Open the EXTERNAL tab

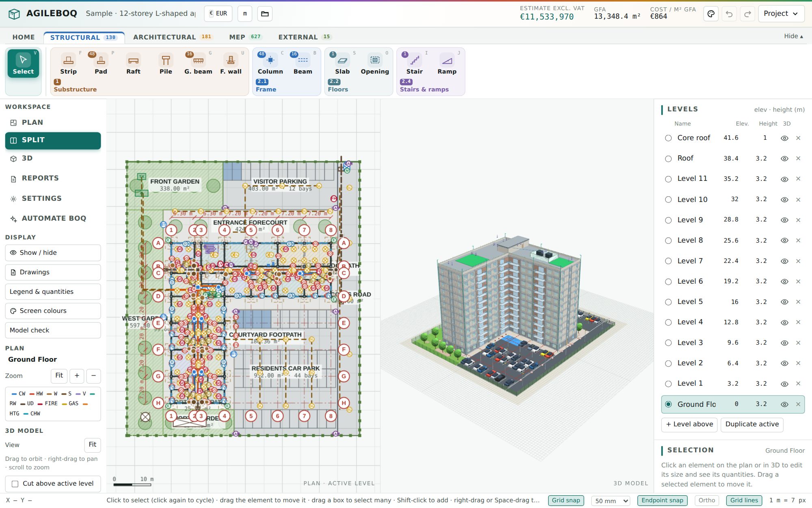pyautogui.click(x=304, y=37)
